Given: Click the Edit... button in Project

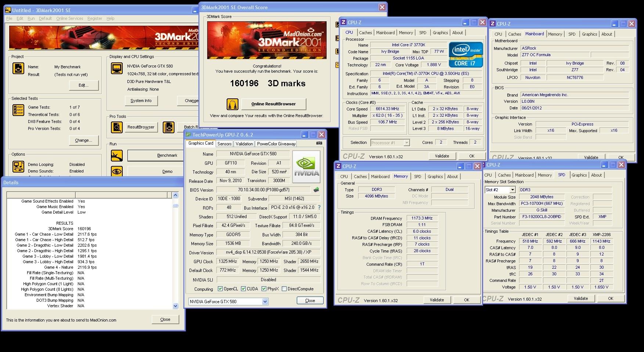Looking at the screenshot, I should tap(84, 85).
